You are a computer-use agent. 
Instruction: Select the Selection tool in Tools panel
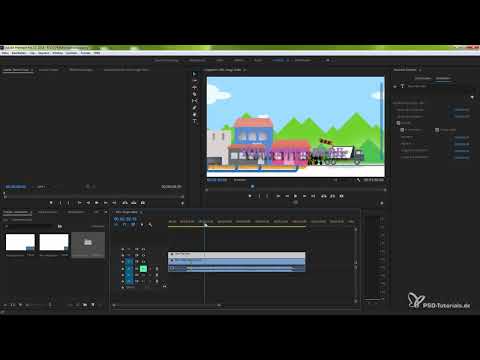[195, 74]
